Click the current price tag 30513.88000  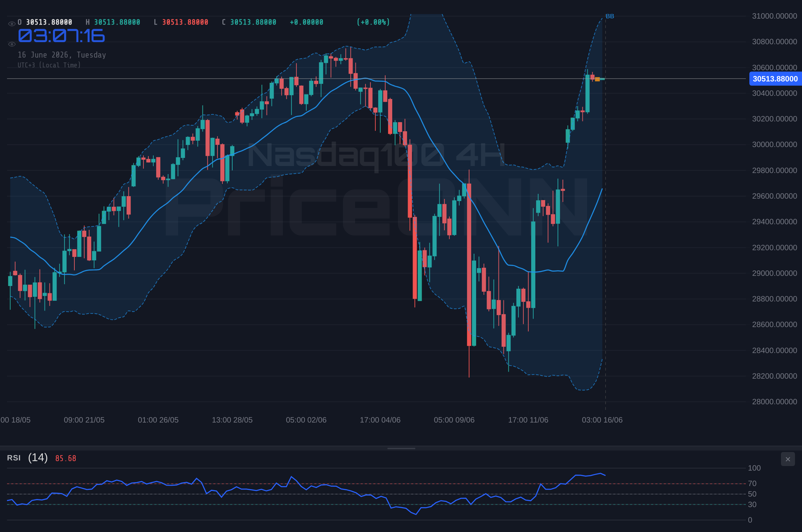tap(775, 79)
